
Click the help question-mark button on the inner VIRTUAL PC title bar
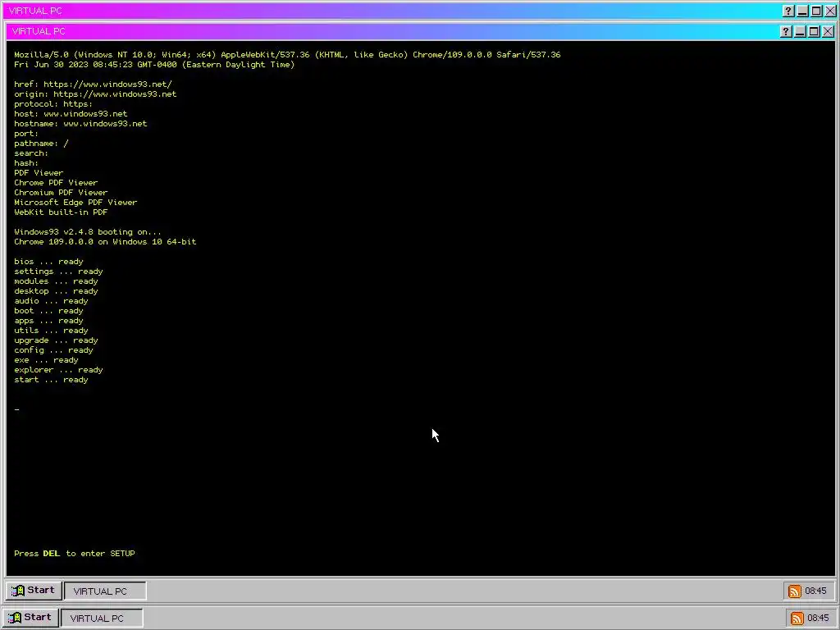[786, 32]
